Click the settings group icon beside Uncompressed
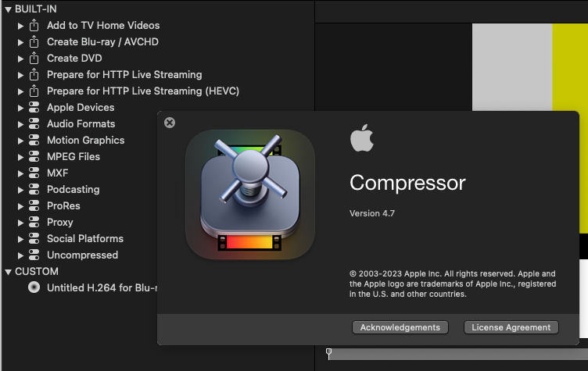This screenshot has height=371, width=588. (x=34, y=255)
